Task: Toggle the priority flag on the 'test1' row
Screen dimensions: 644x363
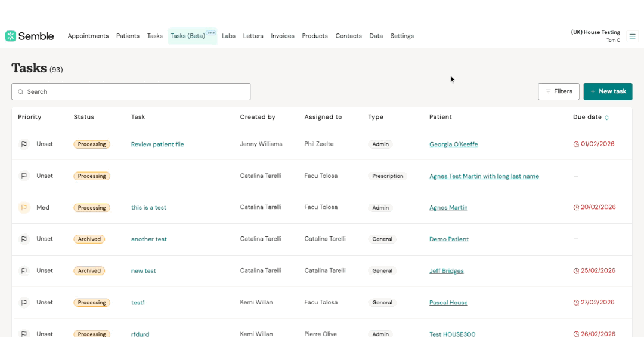Action: pyautogui.click(x=24, y=302)
